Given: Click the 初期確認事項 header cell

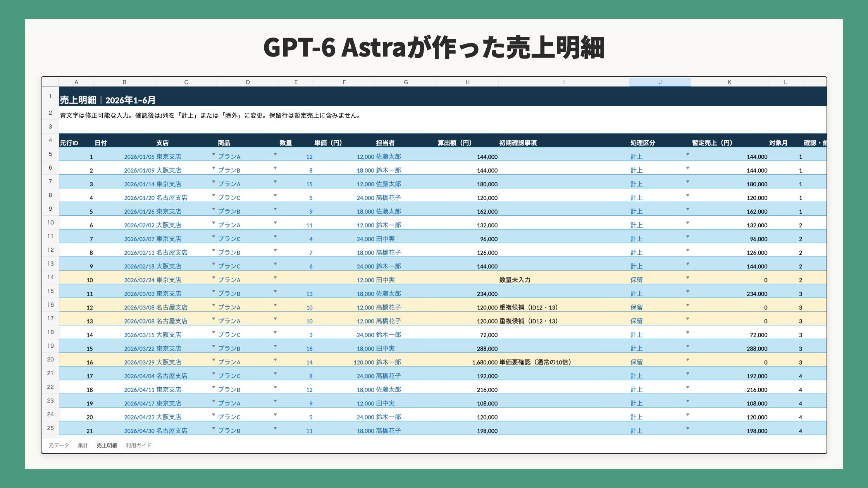Looking at the screenshot, I should point(564,141).
